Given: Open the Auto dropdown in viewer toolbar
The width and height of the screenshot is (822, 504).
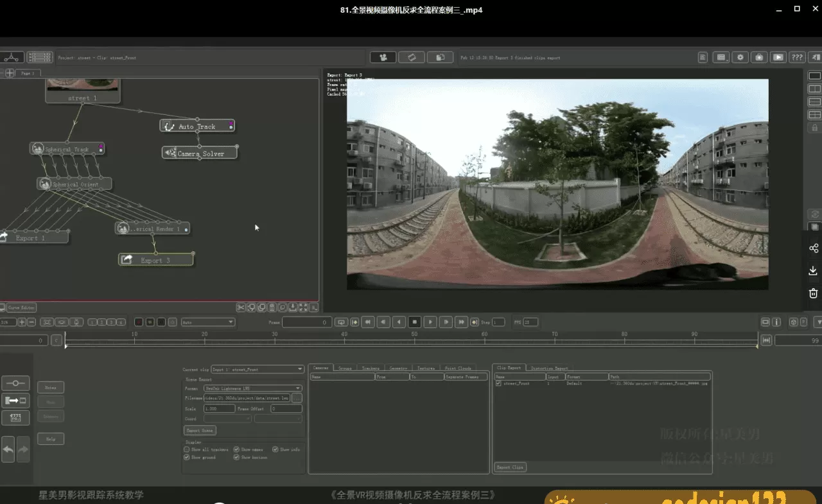Looking at the screenshot, I should [x=207, y=322].
